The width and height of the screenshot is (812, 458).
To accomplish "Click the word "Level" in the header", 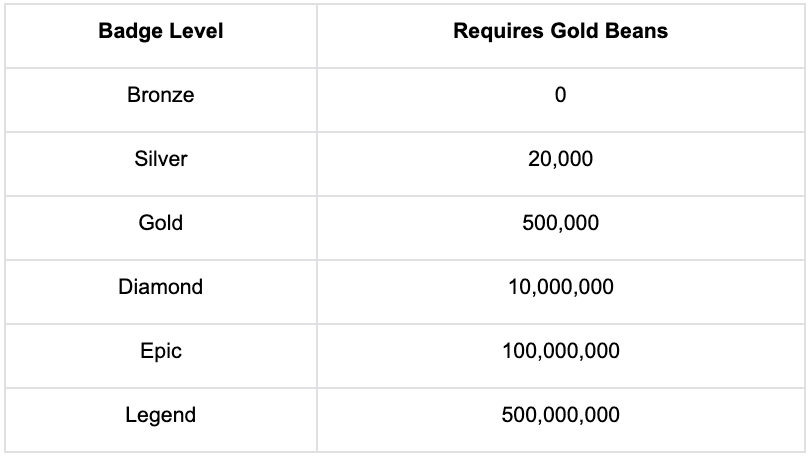I will [196, 31].
